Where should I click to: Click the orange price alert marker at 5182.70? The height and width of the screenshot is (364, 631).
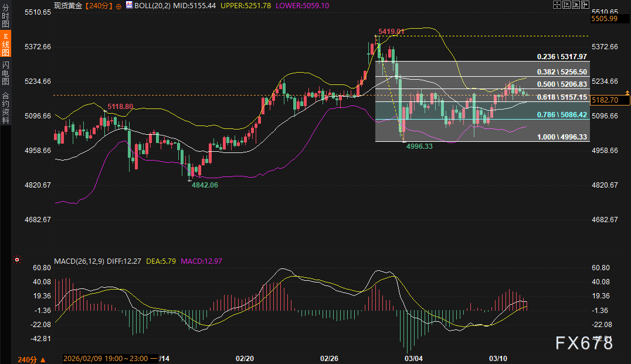click(x=626, y=93)
